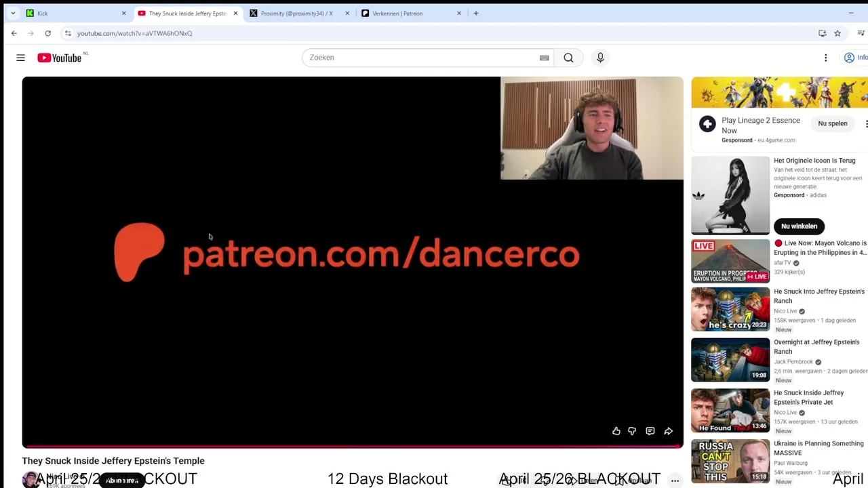This screenshot has width=868, height=488.
Task: Click the he's crazy 20:23 thumbnail
Action: coord(730,310)
